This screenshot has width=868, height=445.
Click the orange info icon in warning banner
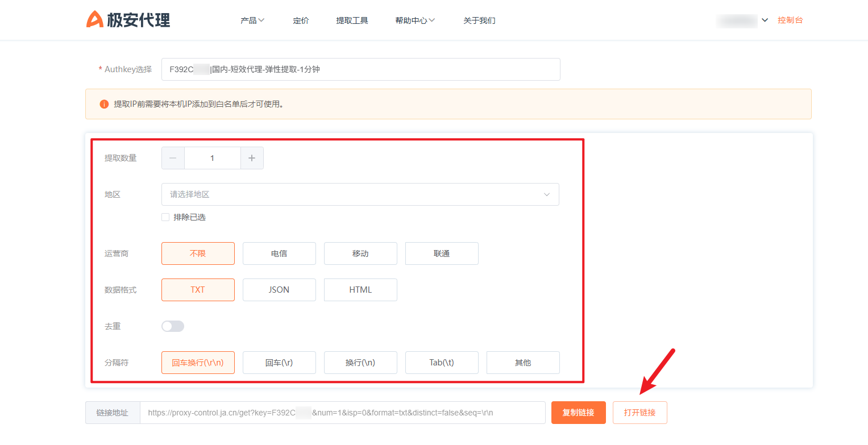coord(104,104)
